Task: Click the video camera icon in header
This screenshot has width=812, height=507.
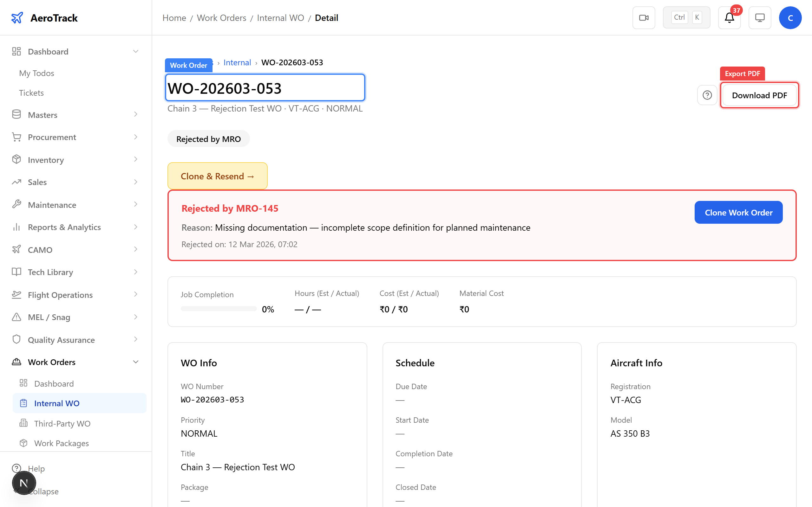Action: (x=644, y=18)
